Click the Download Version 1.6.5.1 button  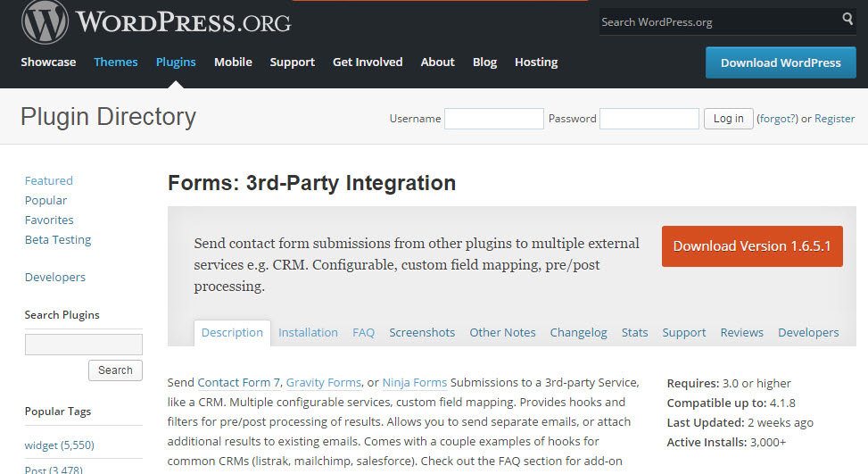[752, 246]
